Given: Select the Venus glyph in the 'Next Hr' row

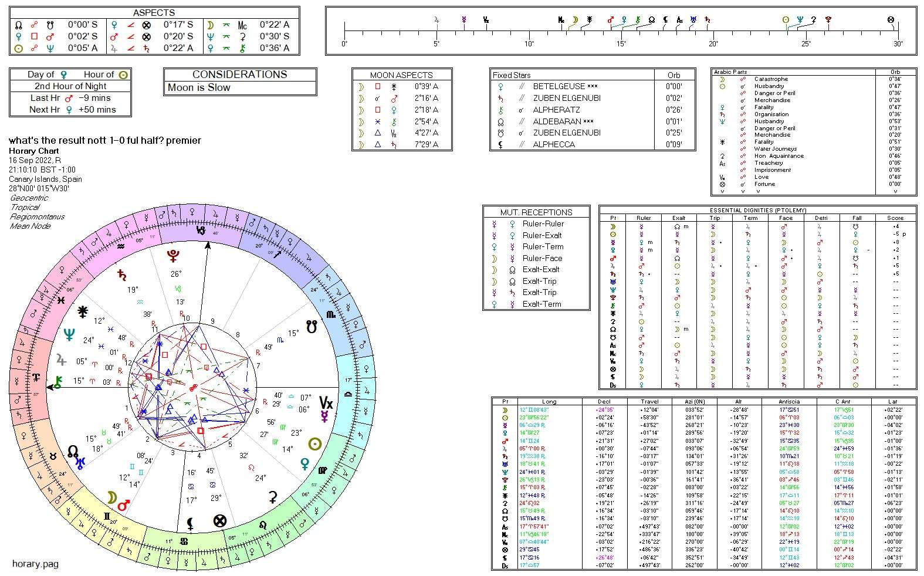Looking at the screenshot, I should tap(69, 110).
